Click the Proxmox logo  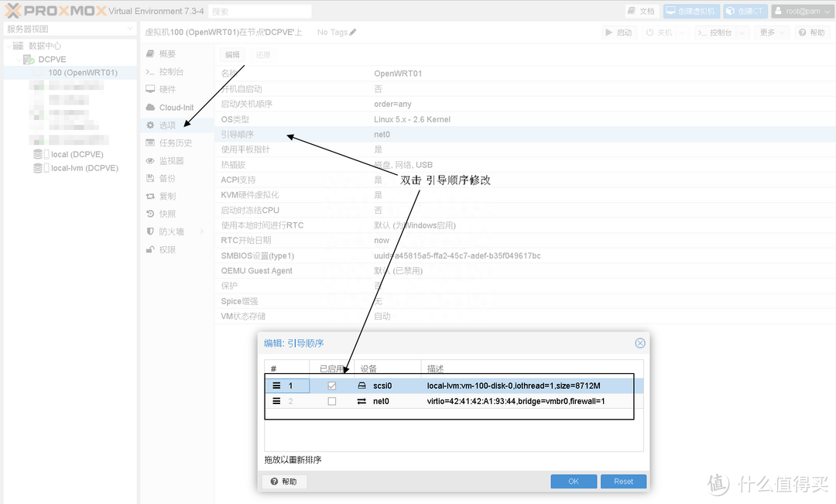(x=56, y=11)
